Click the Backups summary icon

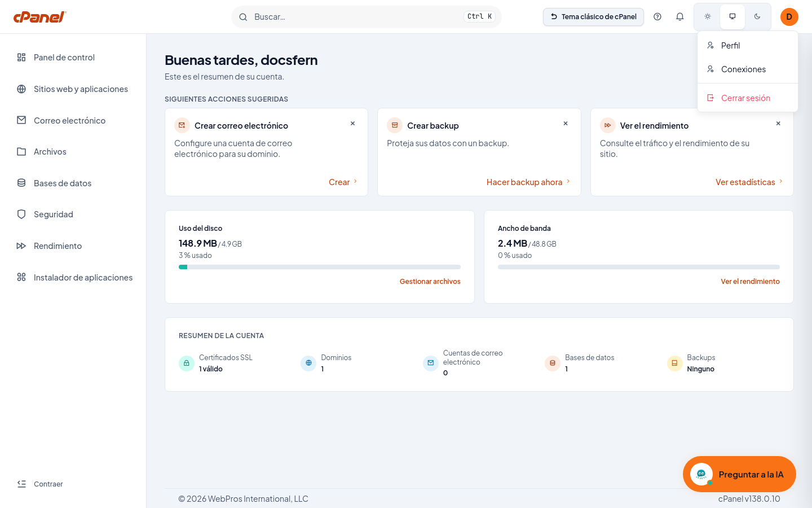tap(675, 364)
